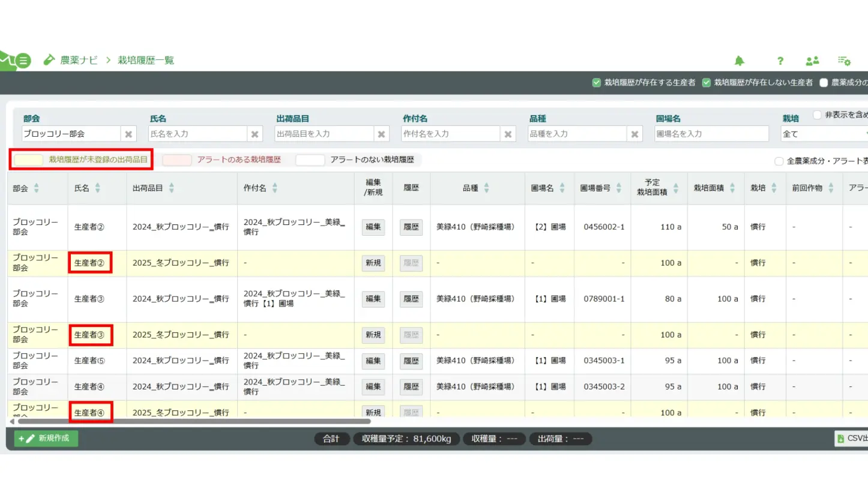Image resolution: width=868 pixels, height=504 pixels.
Task: Click the notification bell icon
Action: tap(740, 61)
